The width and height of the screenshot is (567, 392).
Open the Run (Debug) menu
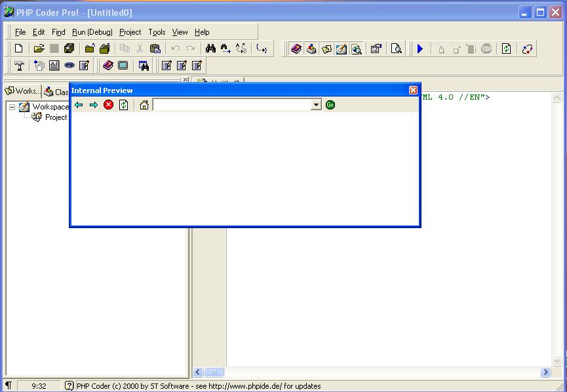92,32
